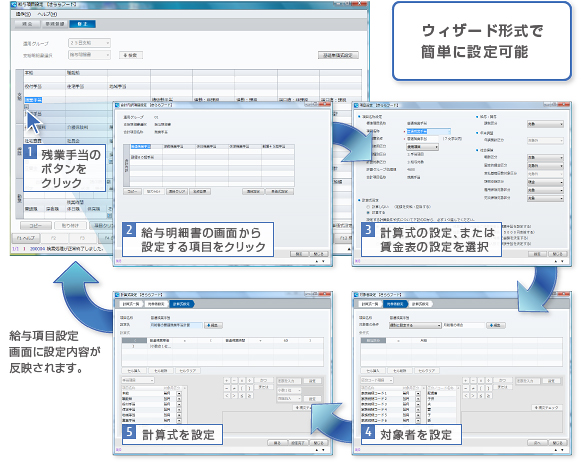Viewport: 582px width, 468px height.
Task: Click minus operator in 計算式設定 window
Action: (234, 380)
